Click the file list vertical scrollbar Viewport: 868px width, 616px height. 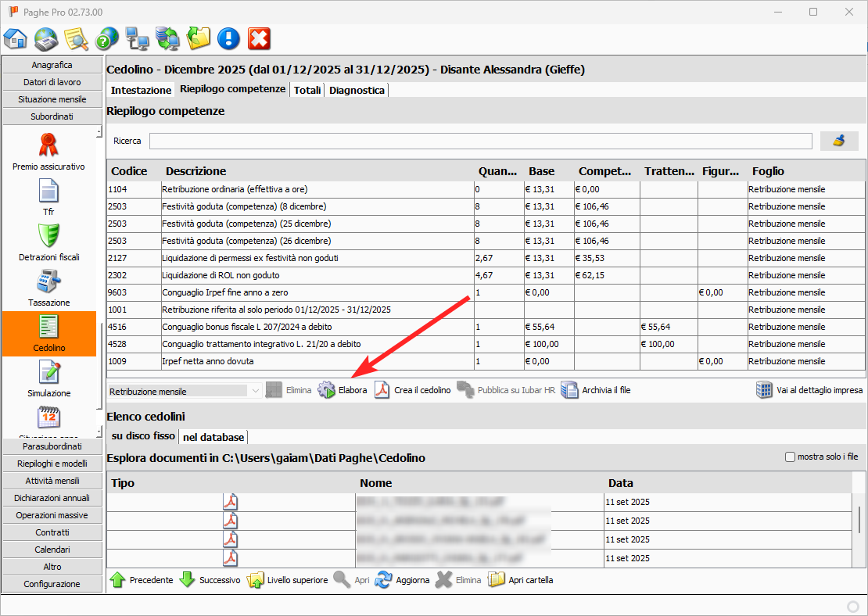point(859,518)
